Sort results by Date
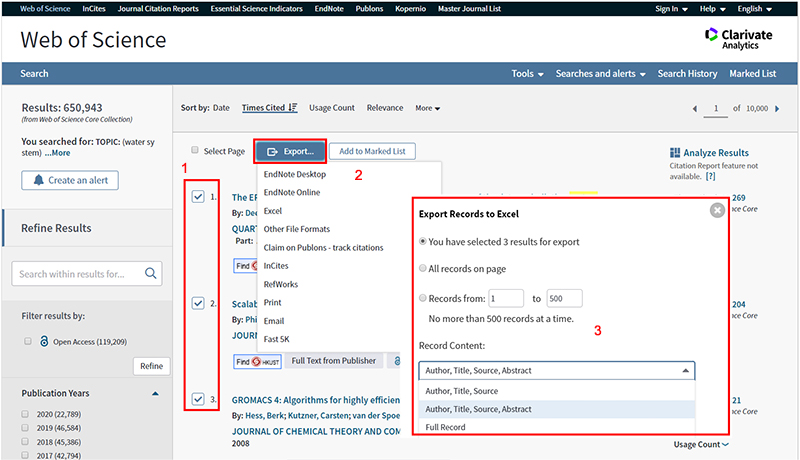The height and width of the screenshot is (460, 800). (x=221, y=108)
